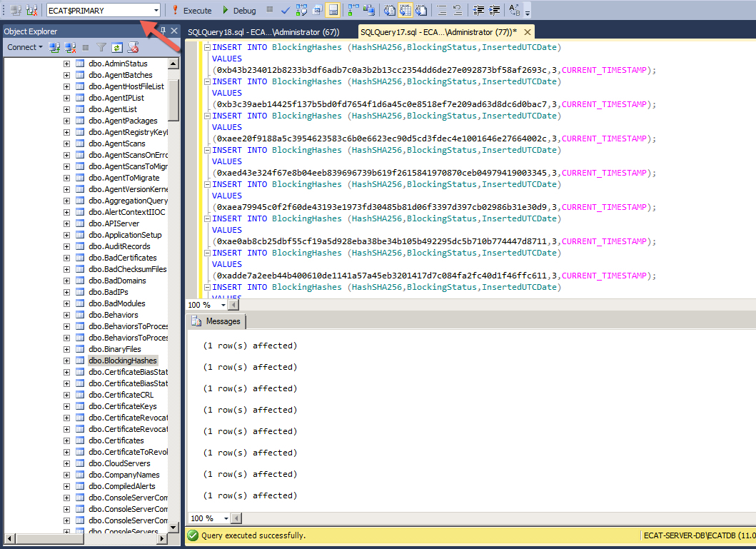Toggle results to text output mode
Image resolution: width=756 pixels, height=549 pixels.
(x=390, y=10)
